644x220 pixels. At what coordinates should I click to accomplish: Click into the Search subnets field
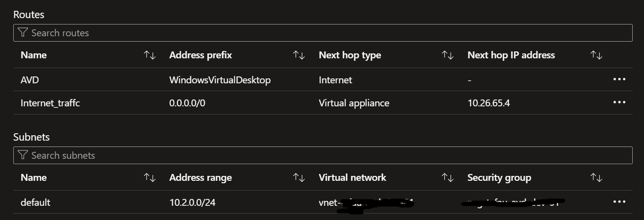point(322,155)
